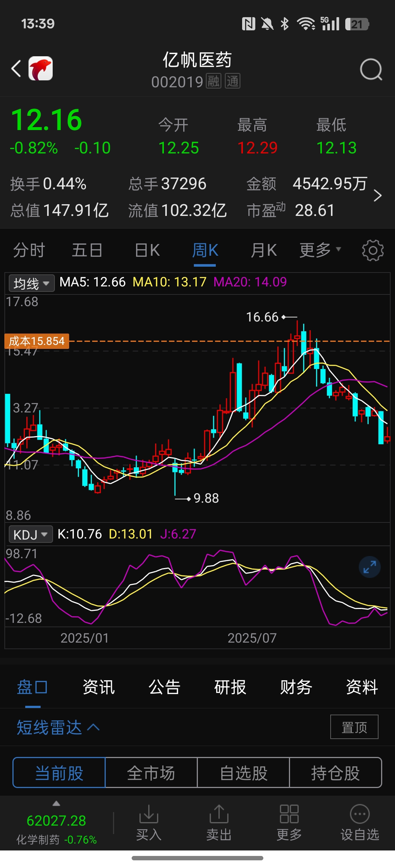The height and width of the screenshot is (868, 395).
Task: Select 全市场 radar filter
Action: pyautogui.click(x=151, y=773)
